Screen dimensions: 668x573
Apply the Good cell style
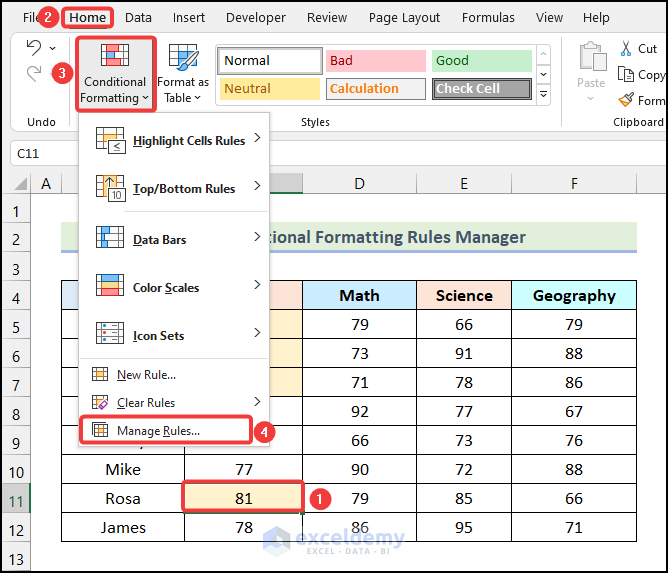[481, 61]
